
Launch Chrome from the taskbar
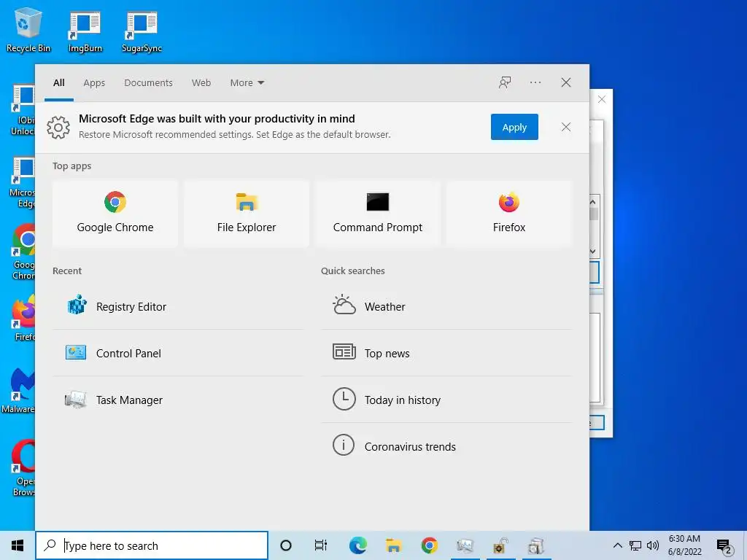tap(429, 545)
